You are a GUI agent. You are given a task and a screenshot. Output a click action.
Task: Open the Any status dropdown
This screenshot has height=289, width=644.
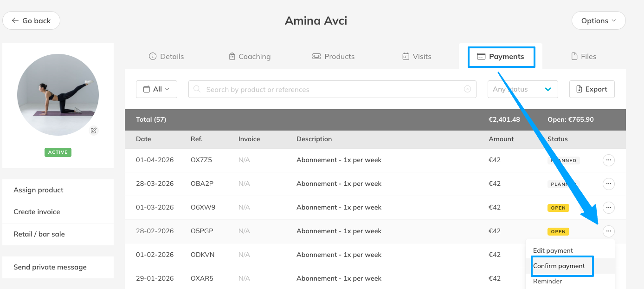(x=522, y=89)
